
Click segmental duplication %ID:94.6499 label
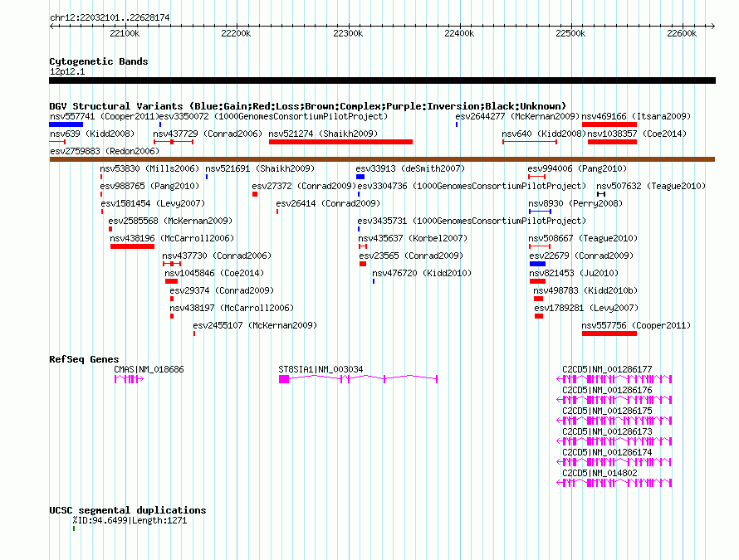[130, 521]
